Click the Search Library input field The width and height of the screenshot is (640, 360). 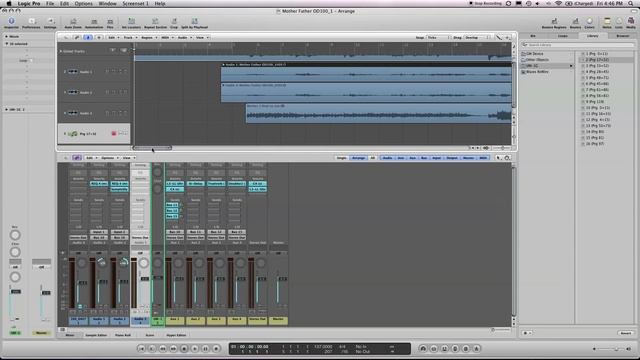[x=578, y=45]
